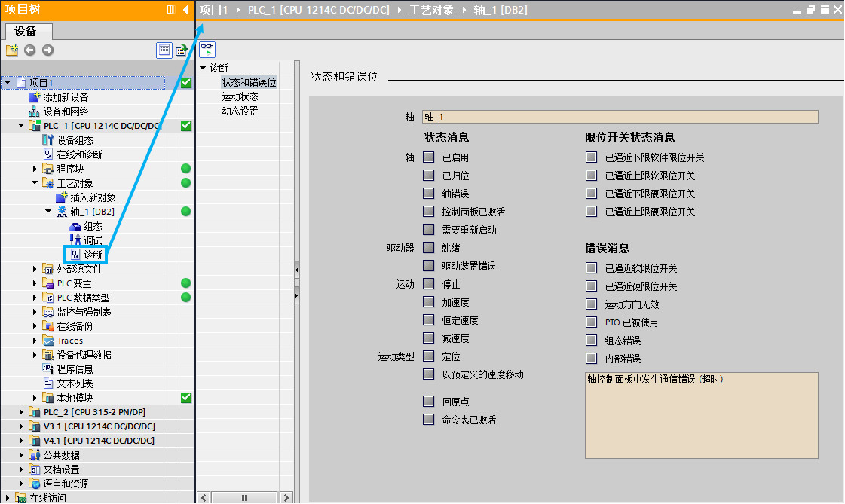845x504 pixels.
Task: Click the 项目1 breadcrumb link
Action: [x=214, y=10]
